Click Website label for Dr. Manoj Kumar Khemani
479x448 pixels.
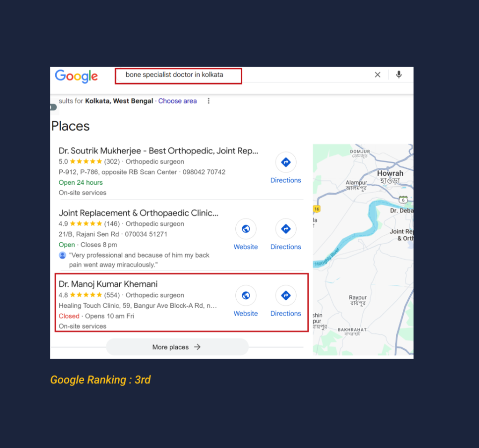pos(246,313)
